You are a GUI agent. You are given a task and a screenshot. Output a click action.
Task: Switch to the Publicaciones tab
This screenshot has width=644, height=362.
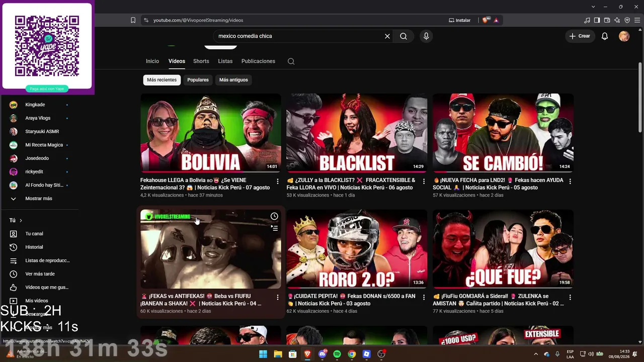tap(258, 61)
